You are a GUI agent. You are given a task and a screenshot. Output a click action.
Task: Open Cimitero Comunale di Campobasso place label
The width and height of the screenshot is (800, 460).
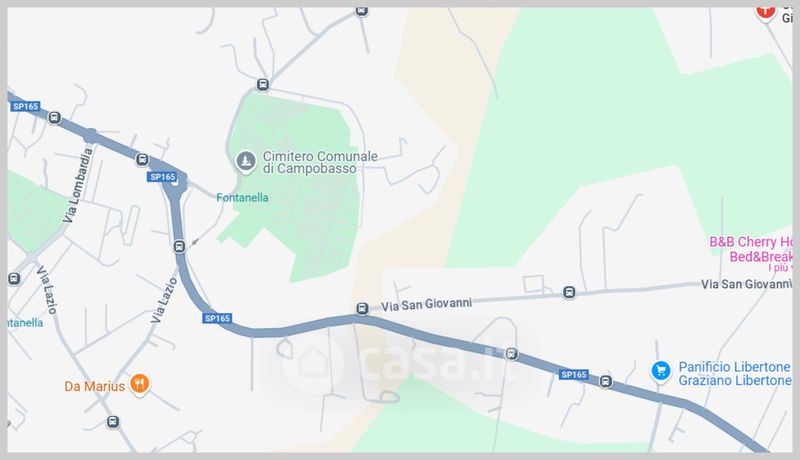320,162
